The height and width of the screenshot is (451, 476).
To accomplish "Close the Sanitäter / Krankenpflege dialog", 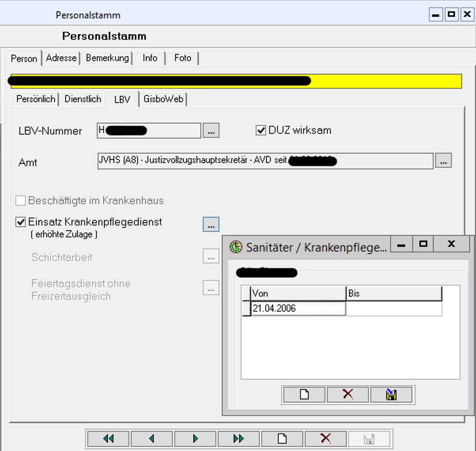I will [x=452, y=244].
